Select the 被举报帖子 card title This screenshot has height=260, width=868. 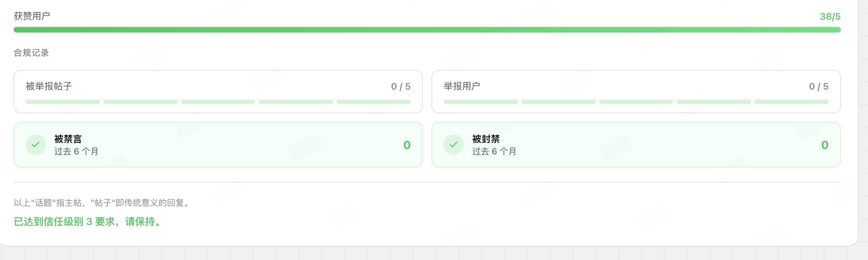pyautogui.click(x=49, y=86)
